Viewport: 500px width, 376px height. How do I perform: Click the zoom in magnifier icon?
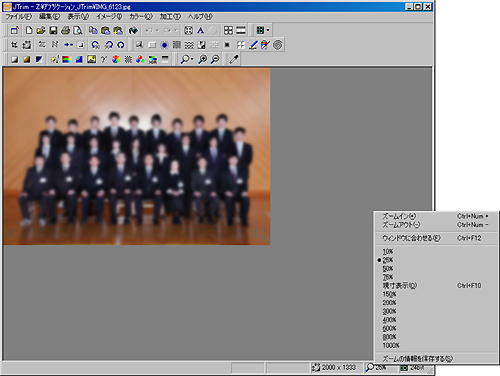click(x=202, y=59)
